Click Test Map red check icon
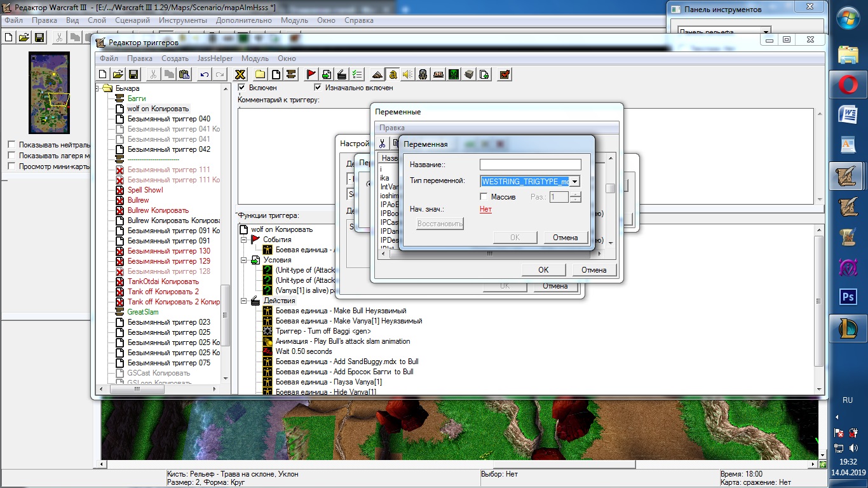 (x=505, y=74)
